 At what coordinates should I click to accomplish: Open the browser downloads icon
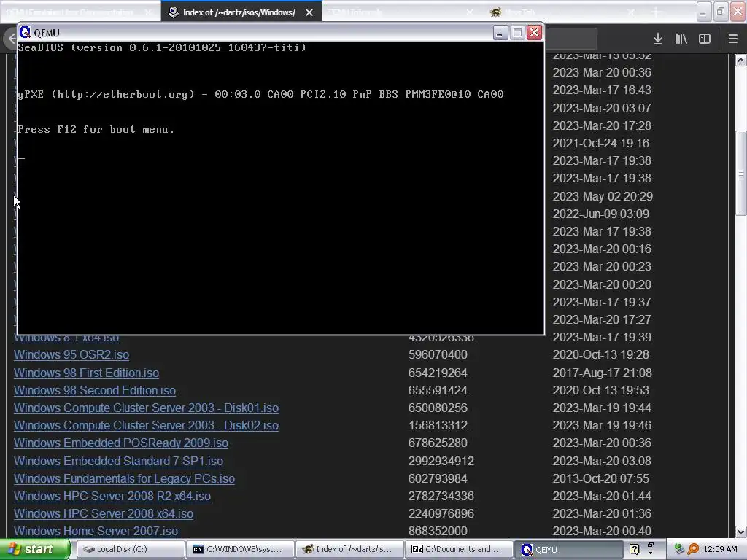pyautogui.click(x=658, y=39)
